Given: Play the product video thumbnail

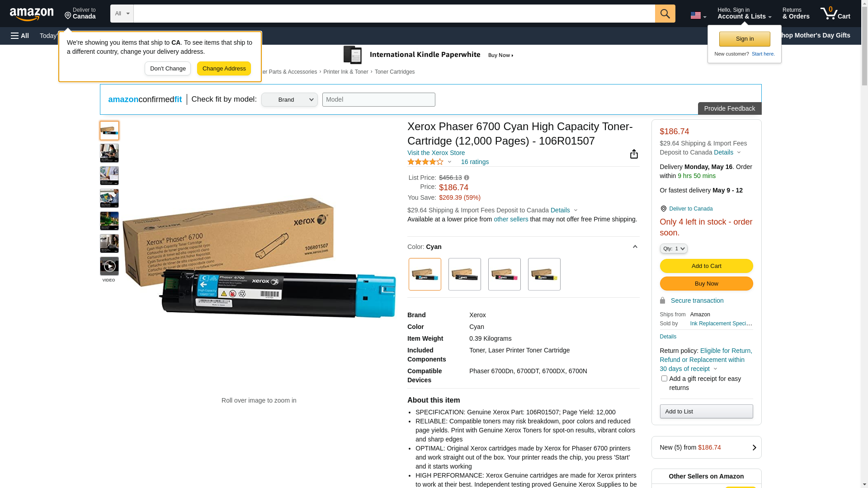Looking at the screenshot, I should (109, 266).
